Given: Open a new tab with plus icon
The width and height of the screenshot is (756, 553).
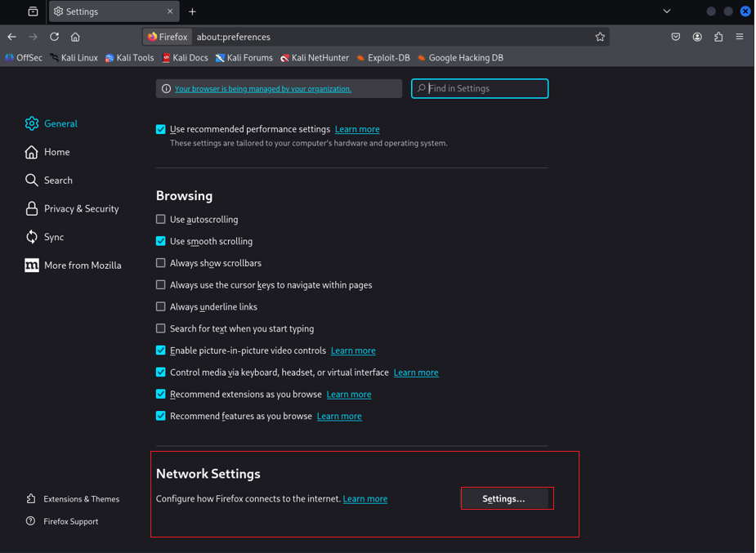Looking at the screenshot, I should pos(192,11).
